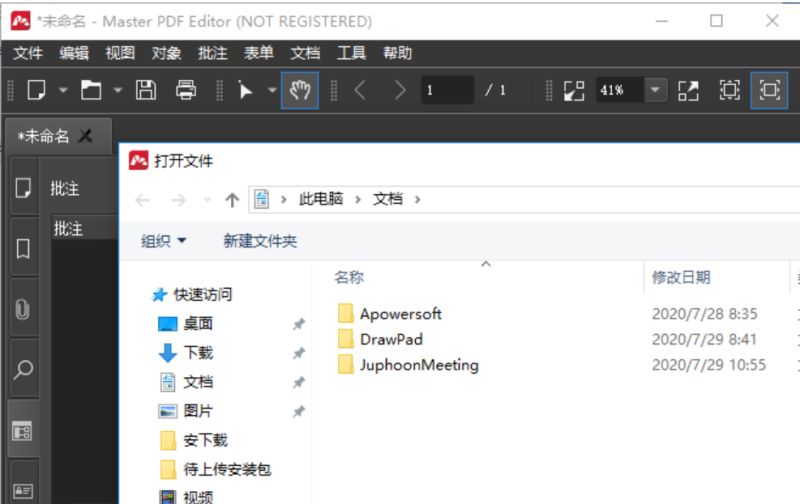Open the New document dropdown arrow
Screen dimensions: 800x504
click(63, 90)
